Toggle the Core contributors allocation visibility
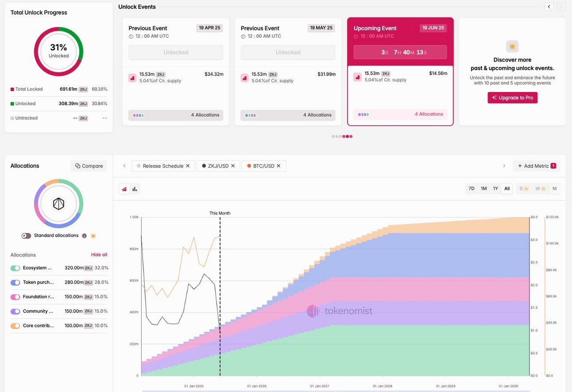This screenshot has width=572, height=392. pyautogui.click(x=15, y=326)
